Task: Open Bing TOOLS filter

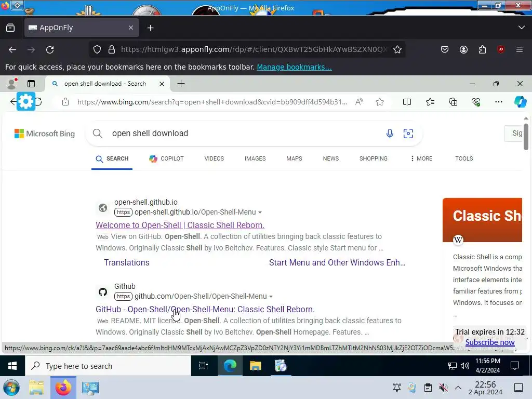Action: [464, 158]
